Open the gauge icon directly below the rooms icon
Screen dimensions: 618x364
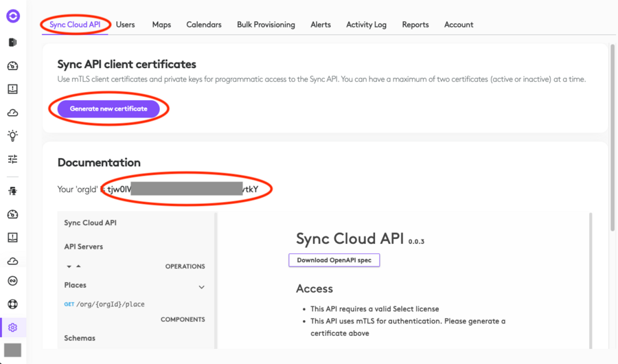12,66
